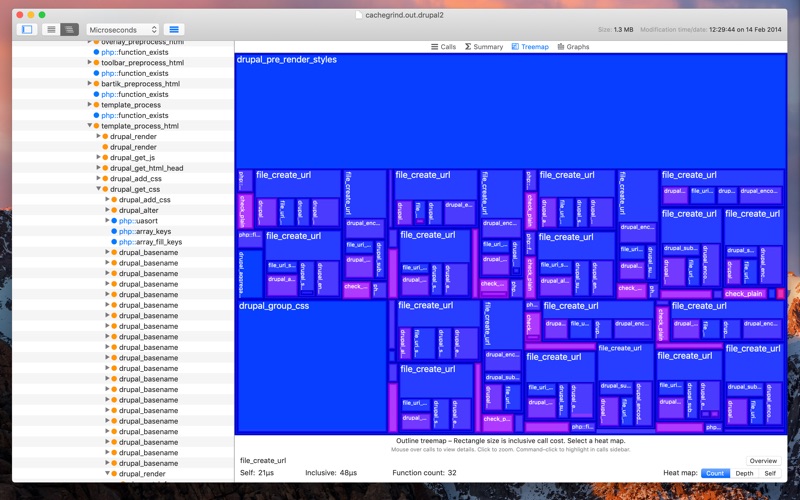Switch sidebar to flat list view
The image size is (800, 500).
[x=51, y=30]
